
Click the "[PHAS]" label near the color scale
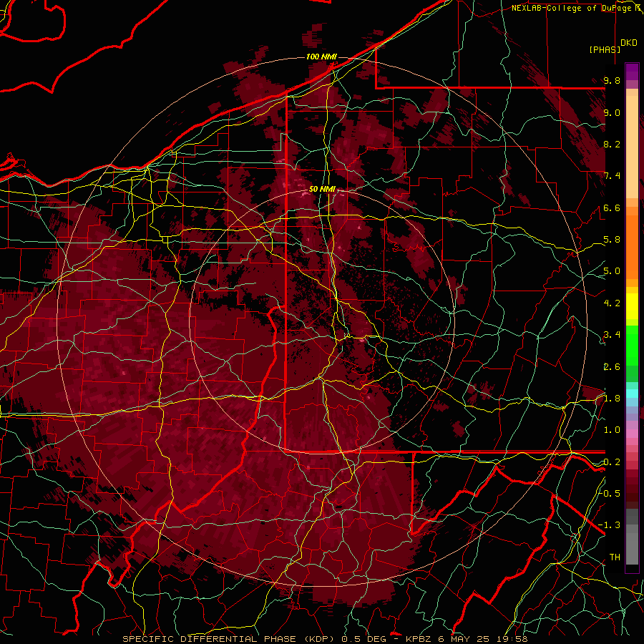click(x=605, y=49)
